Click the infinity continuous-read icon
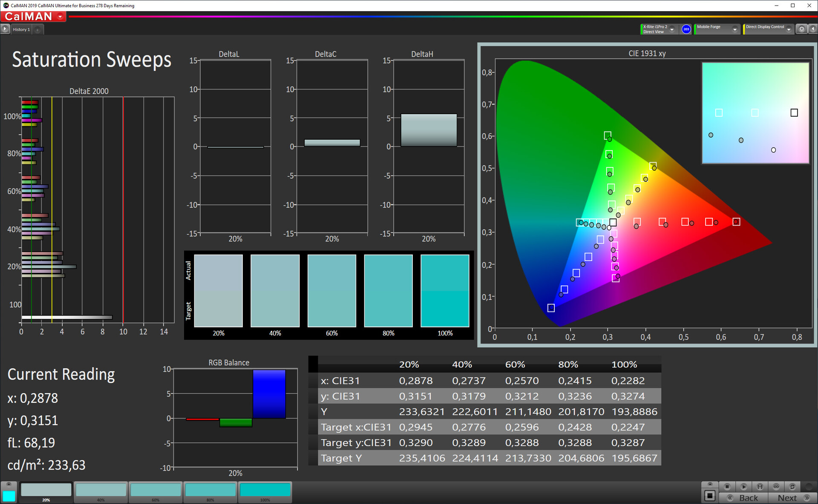 pos(776,487)
